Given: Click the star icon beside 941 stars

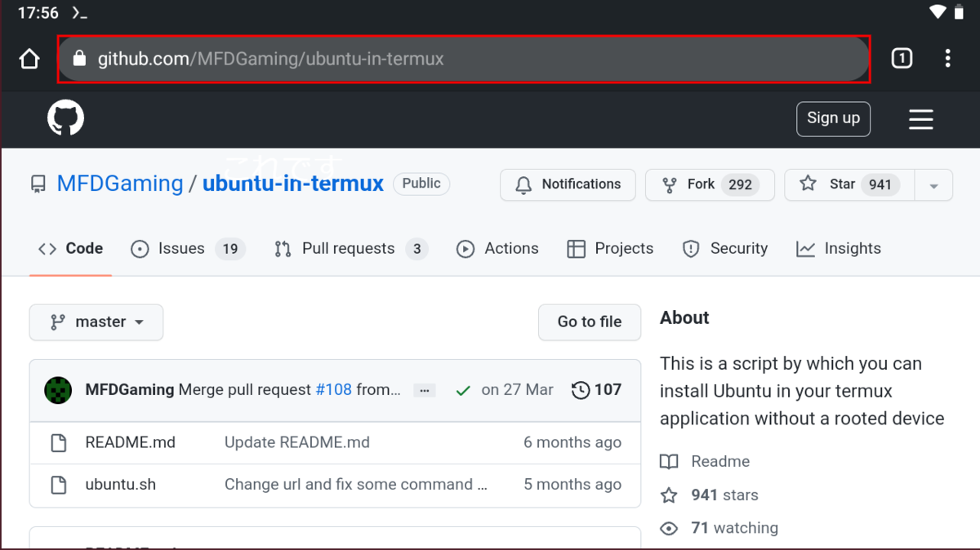Looking at the screenshot, I should [669, 495].
